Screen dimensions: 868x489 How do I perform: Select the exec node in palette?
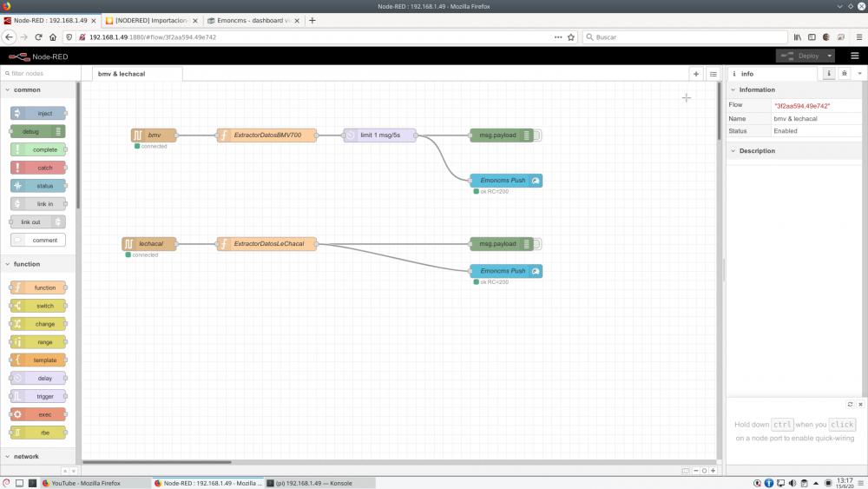(38, 414)
